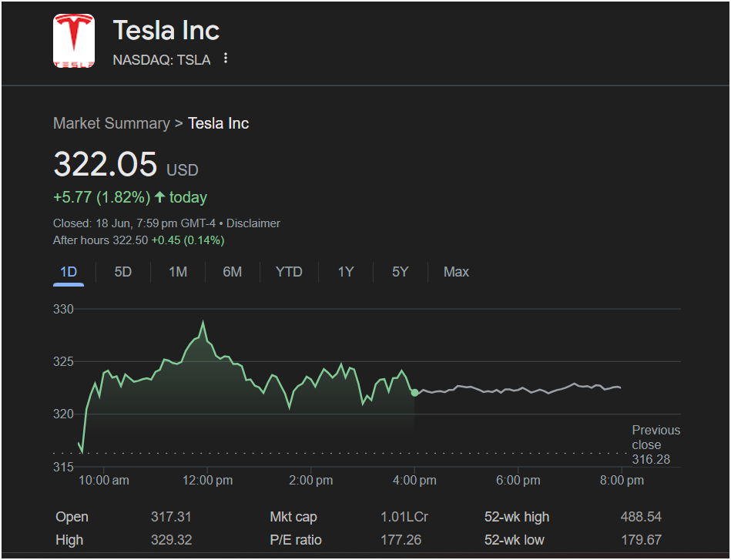Select the Max time range tab
Image resolution: width=731 pixels, height=560 pixels.
coord(456,272)
